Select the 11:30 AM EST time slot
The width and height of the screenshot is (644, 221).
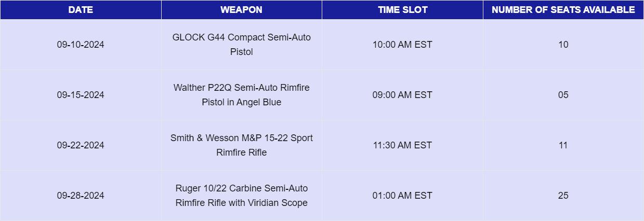[402, 145]
